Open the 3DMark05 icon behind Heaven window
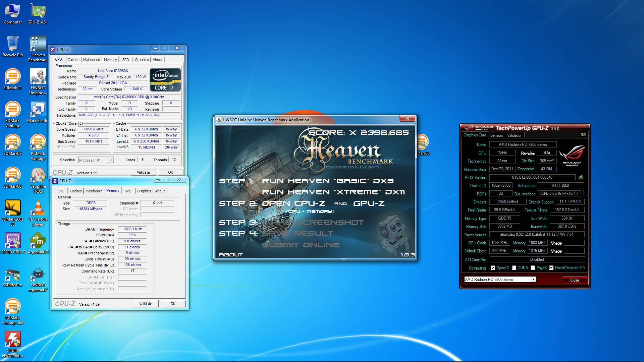Viewport: 644px width, 362px height. 423,144
